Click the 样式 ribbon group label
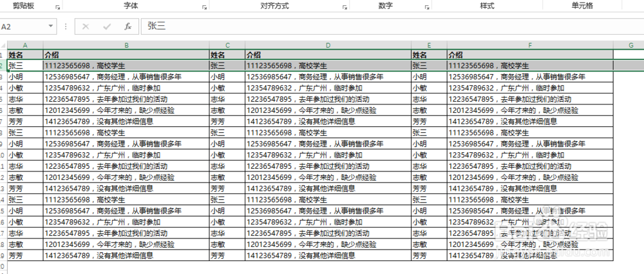 [487, 6]
